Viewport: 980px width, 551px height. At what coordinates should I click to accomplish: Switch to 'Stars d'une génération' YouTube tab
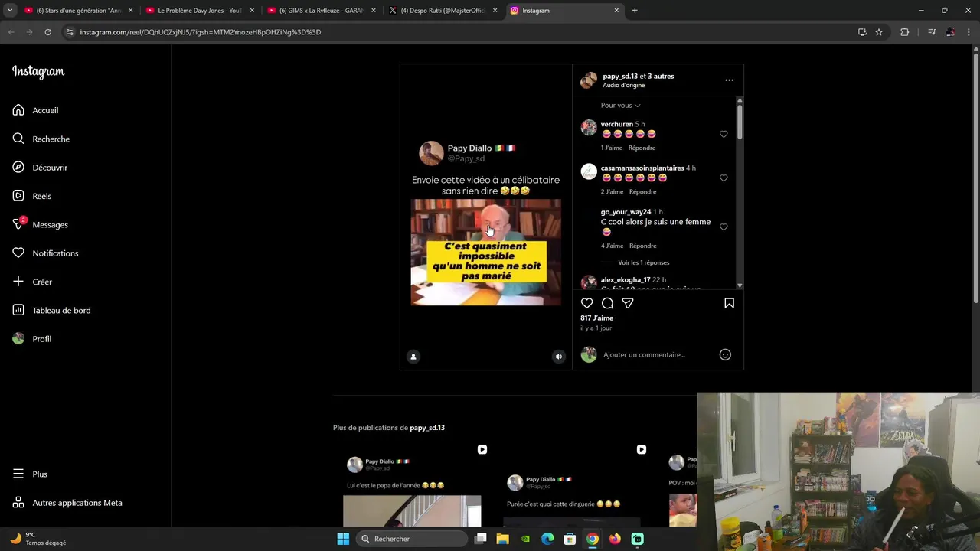pos(79,11)
